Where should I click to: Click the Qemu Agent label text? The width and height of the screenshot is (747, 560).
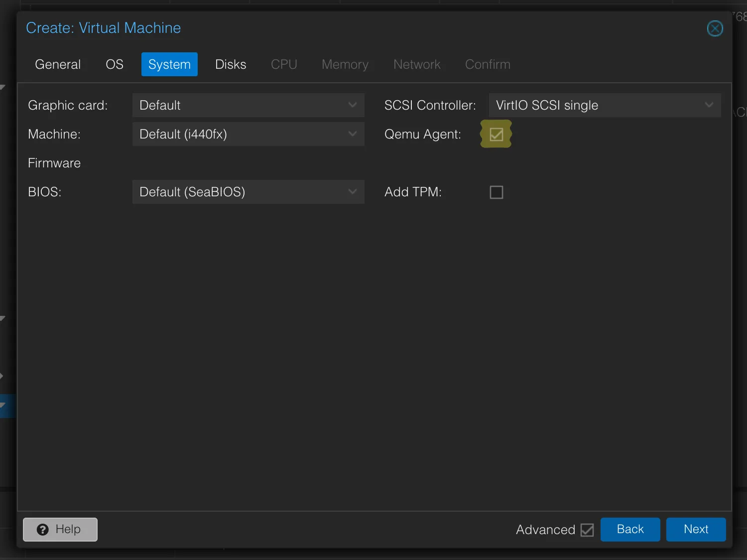[x=423, y=134]
